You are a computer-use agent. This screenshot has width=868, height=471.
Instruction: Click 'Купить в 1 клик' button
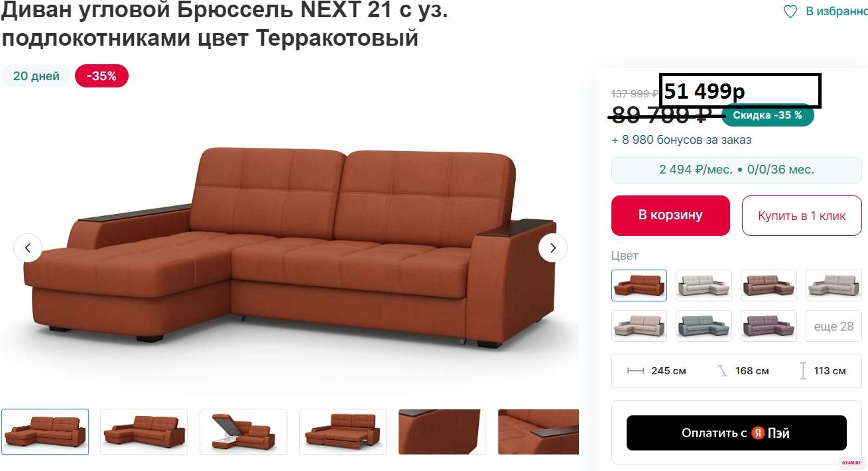[x=802, y=215]
